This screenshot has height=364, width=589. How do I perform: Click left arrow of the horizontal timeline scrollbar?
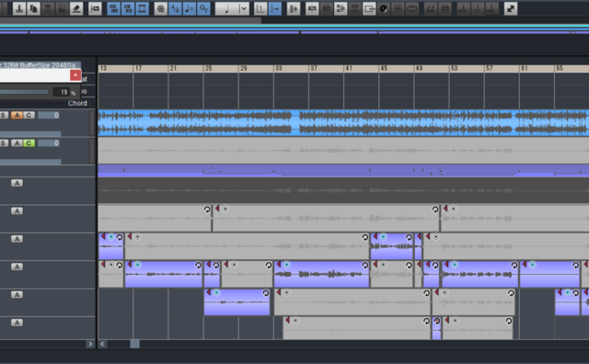102,344
